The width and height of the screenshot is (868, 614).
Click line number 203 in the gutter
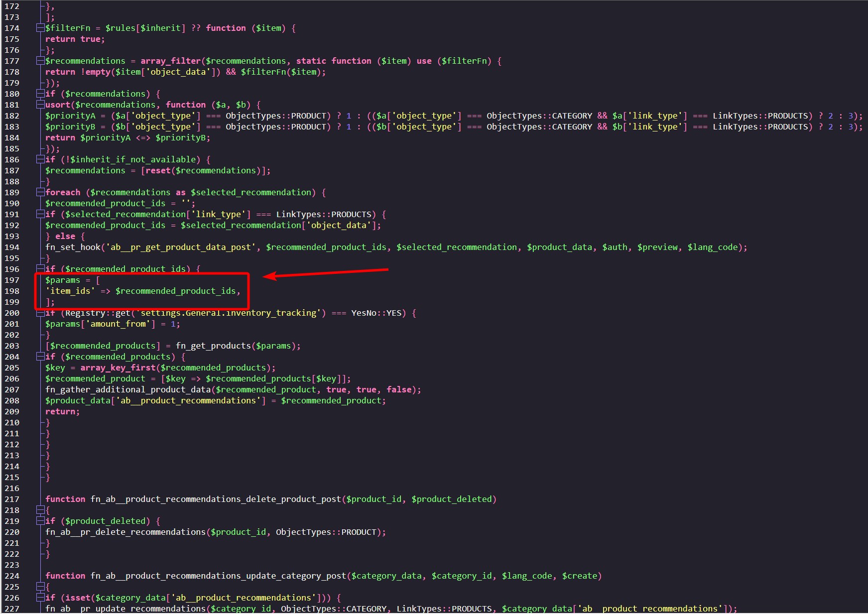point(12,346)
